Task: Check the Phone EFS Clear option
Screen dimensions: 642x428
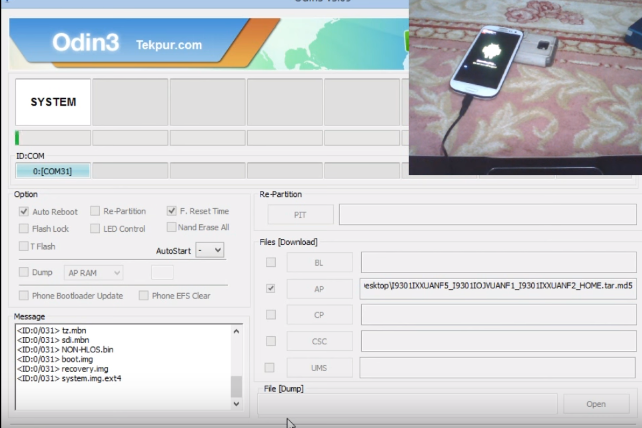Action: pos(144,295)
